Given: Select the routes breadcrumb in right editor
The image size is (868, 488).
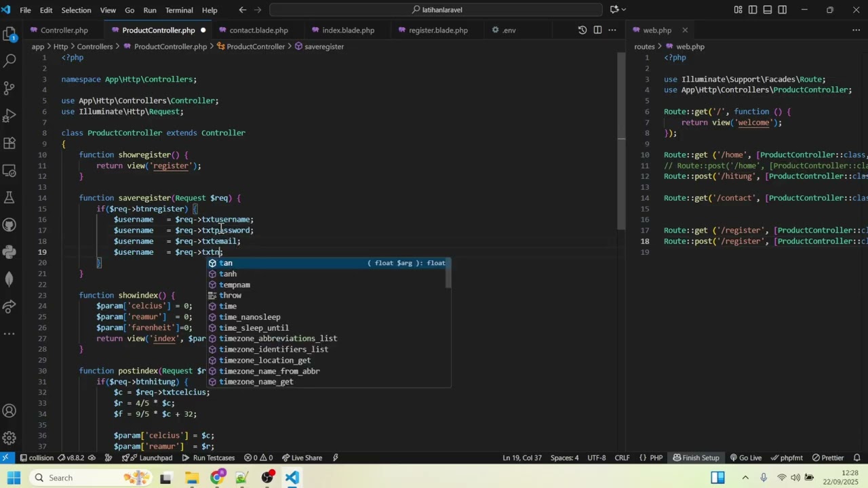Looking at the screenshot, I should pyautogui.click(x=644, y=47).
